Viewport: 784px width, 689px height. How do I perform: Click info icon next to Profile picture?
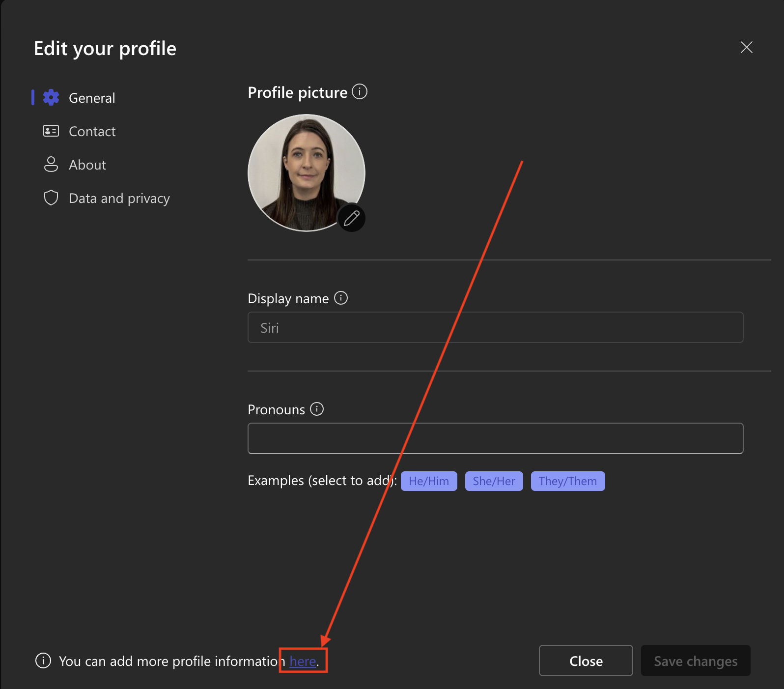[360, 92]
